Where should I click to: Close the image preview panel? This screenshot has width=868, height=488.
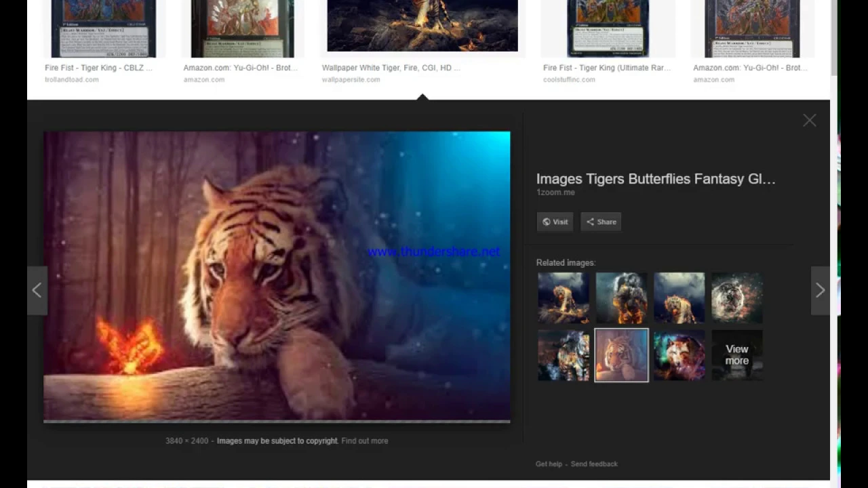810,121
